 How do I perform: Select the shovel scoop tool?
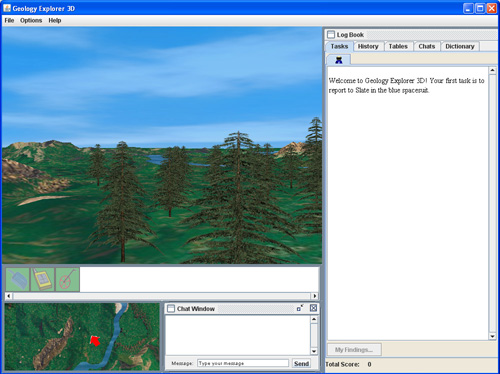click(x=18, y=279)
